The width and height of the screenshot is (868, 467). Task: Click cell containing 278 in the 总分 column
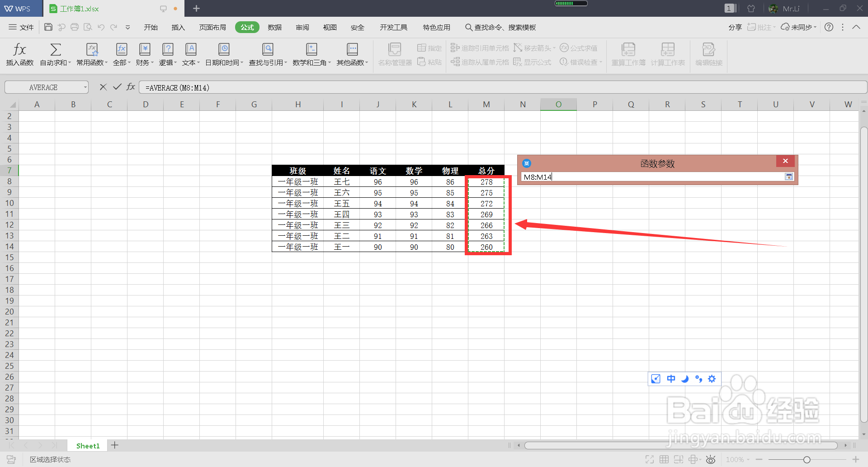[x=486, y=182]
